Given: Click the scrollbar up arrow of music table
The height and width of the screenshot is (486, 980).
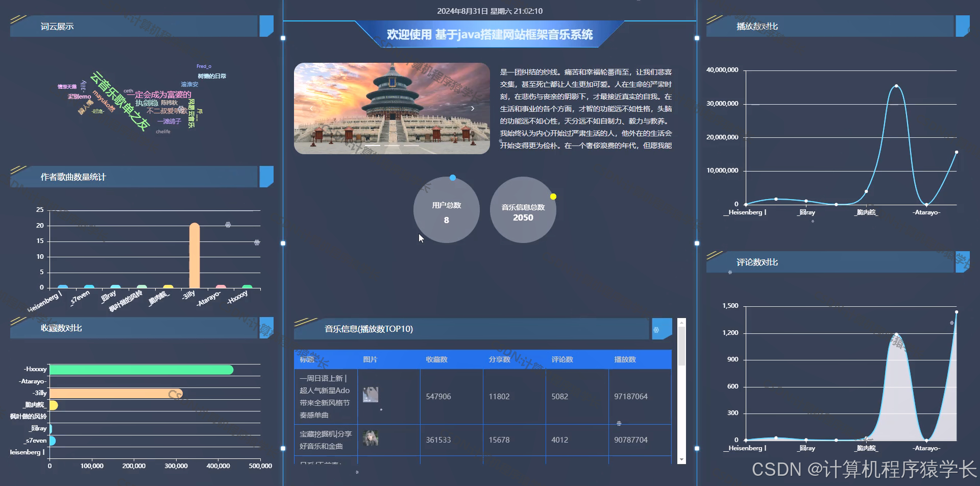Looking at the screenshot, I should (x=681, y=323).
